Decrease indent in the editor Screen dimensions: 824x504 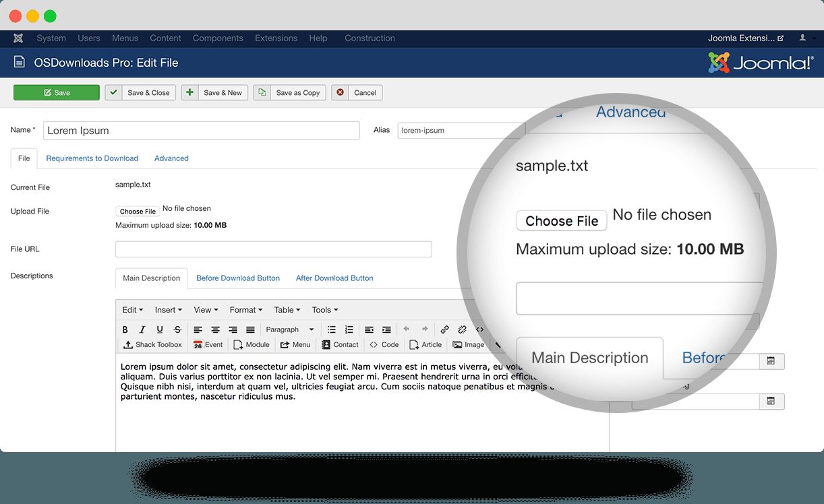[369, 329]
